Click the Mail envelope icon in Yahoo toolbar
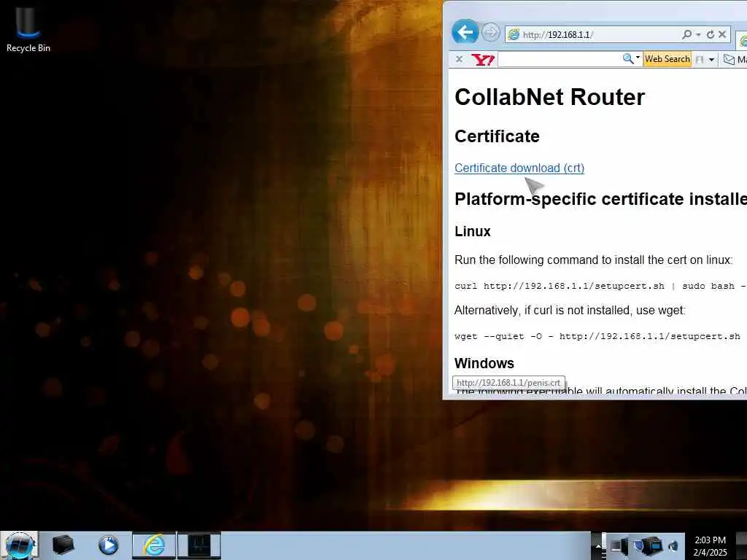Screen dimensions: 747x560 pyautogui.click(x=729, y=60)
